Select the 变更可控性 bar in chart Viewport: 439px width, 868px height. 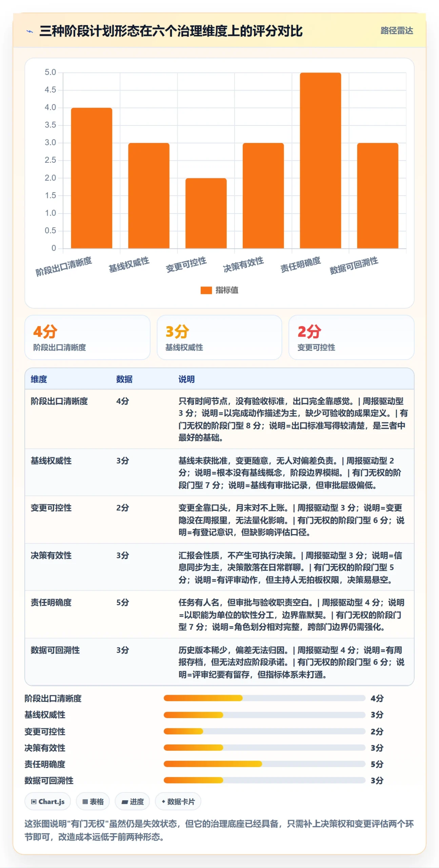(x=206, y=213)
